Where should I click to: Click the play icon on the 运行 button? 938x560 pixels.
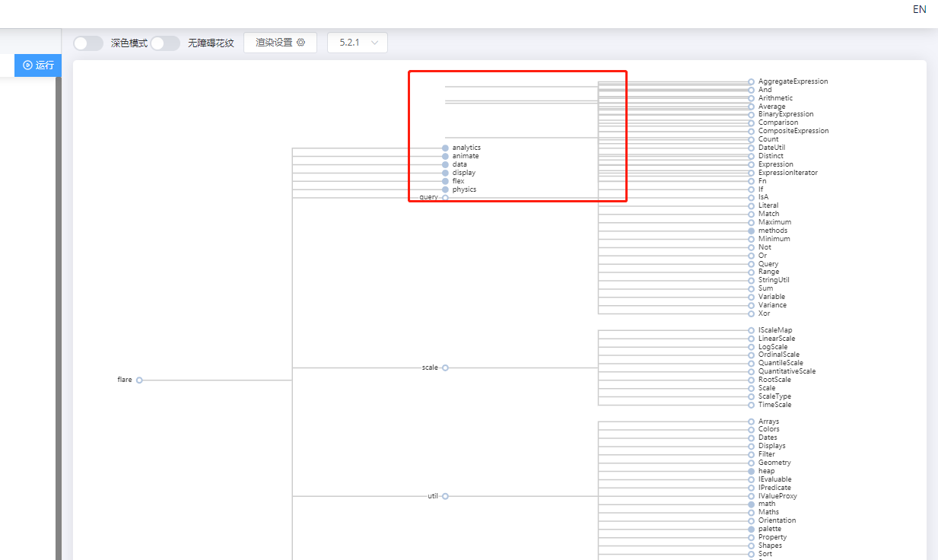(26, 65)
